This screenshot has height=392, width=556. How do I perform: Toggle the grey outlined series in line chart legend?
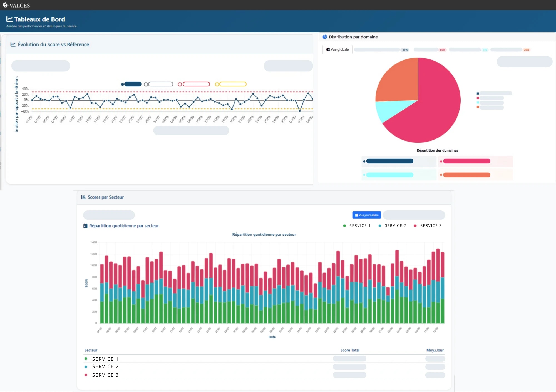(158, 84)
